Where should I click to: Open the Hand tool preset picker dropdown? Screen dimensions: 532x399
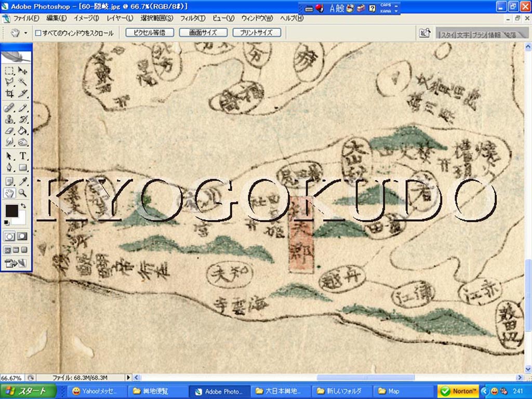(x=26, y=33)
